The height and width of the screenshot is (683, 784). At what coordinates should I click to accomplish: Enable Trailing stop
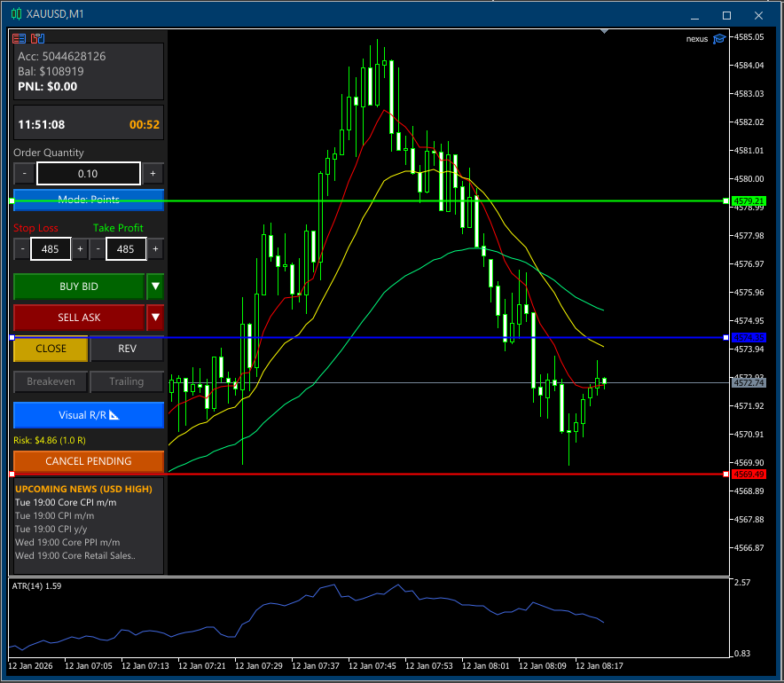126,381
